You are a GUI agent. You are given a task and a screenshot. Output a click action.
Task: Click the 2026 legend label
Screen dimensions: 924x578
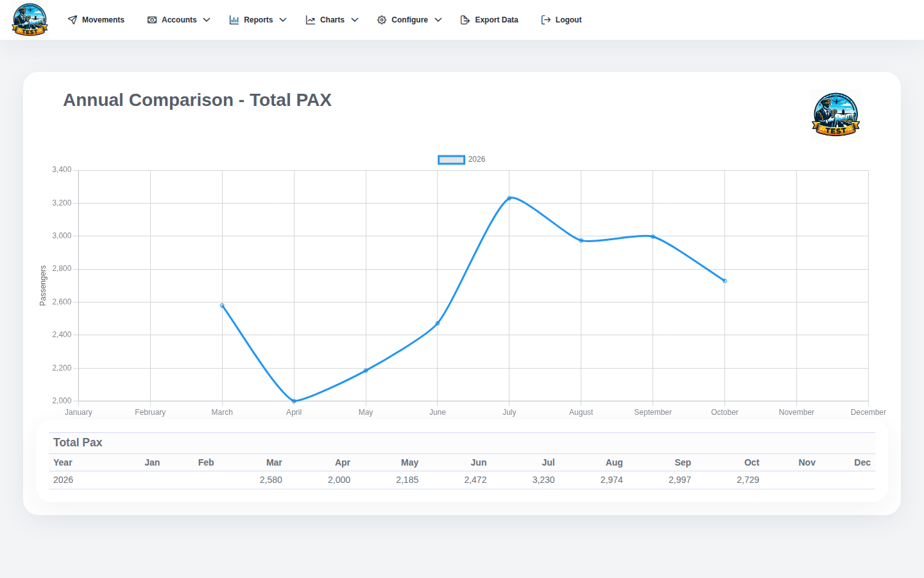[477, 159]
